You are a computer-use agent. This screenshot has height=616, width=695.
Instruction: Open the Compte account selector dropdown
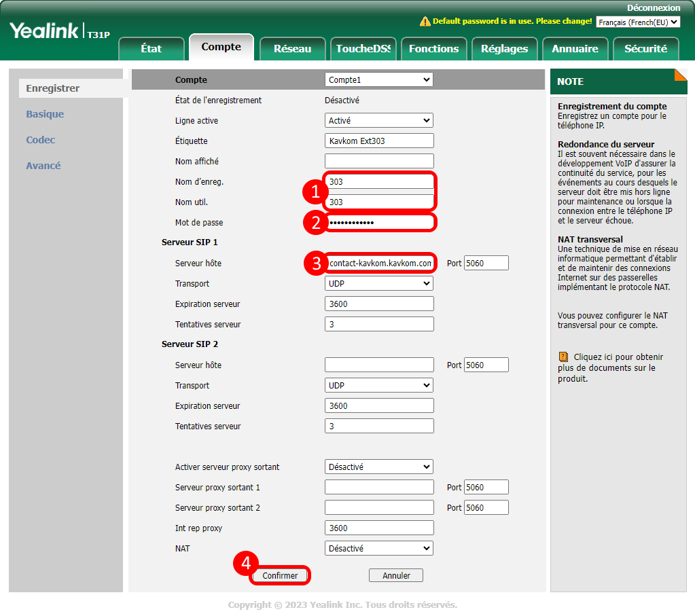pos(378,80)
